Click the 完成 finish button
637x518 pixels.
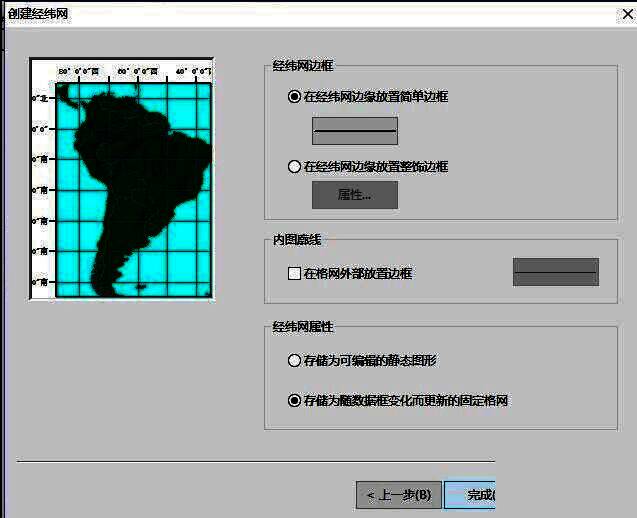tap(471, 495)
